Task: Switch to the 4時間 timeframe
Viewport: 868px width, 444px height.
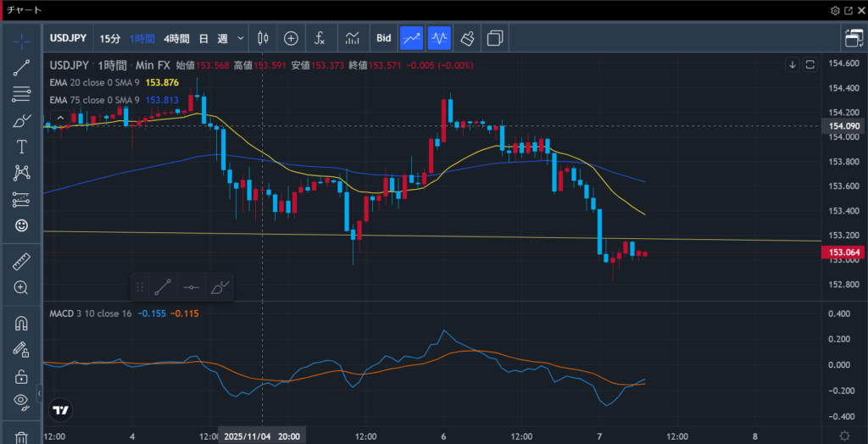Action: pyautogui.click(x=176, y=38)
